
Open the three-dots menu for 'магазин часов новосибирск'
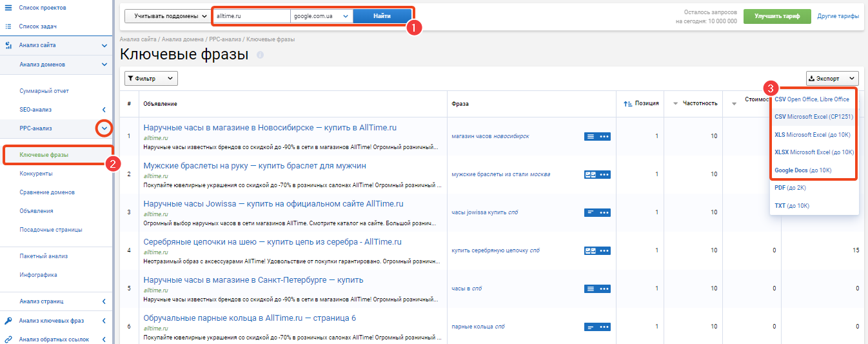click(x=604, y=136)
